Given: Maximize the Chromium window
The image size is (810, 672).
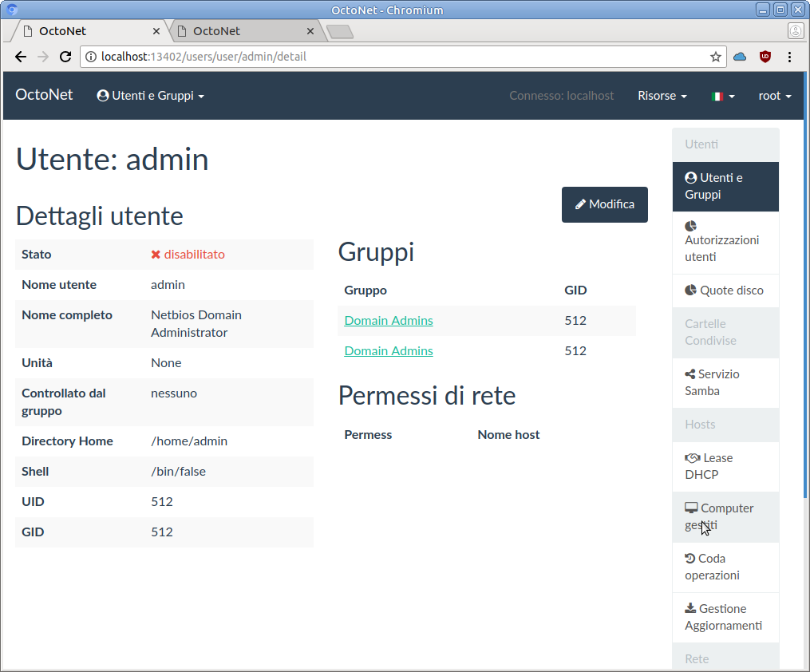Looking at the screenshot, I should (780, 10).
